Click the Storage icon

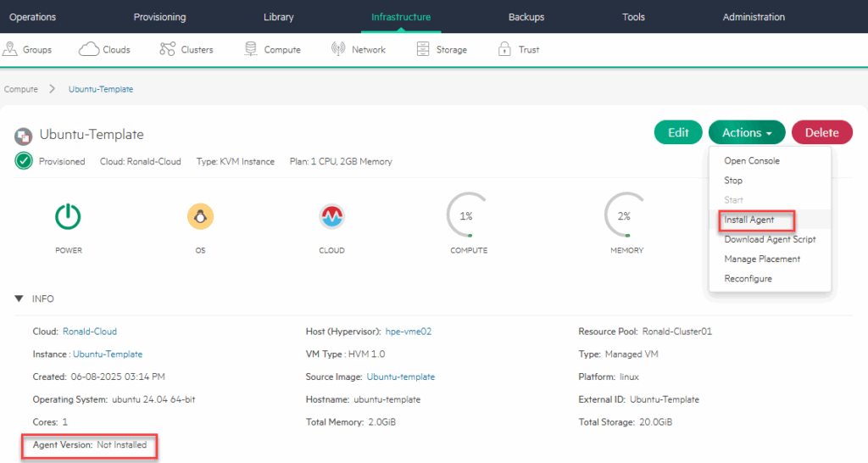click(x=423, y=49)
